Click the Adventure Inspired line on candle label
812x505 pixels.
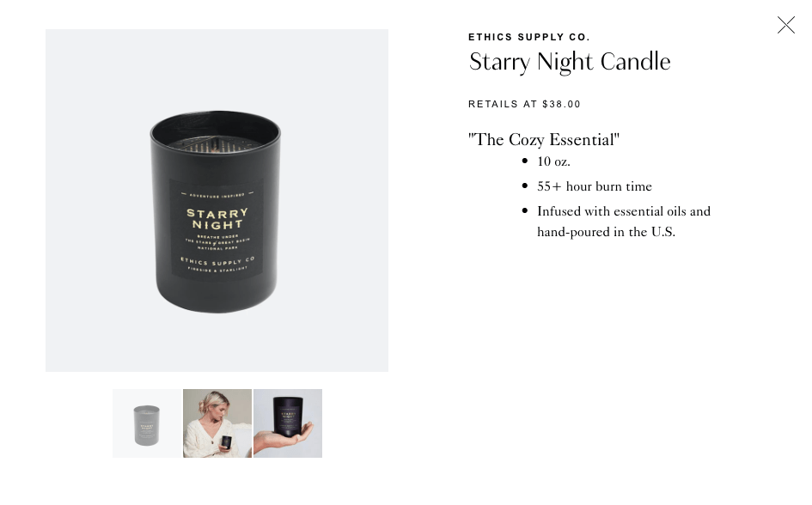pos(217,196)
